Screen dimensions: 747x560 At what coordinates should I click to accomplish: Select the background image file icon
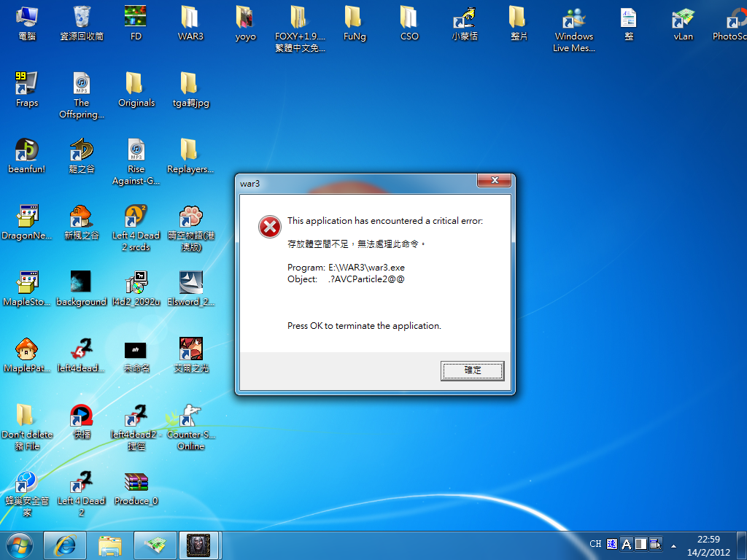[82, 288]
